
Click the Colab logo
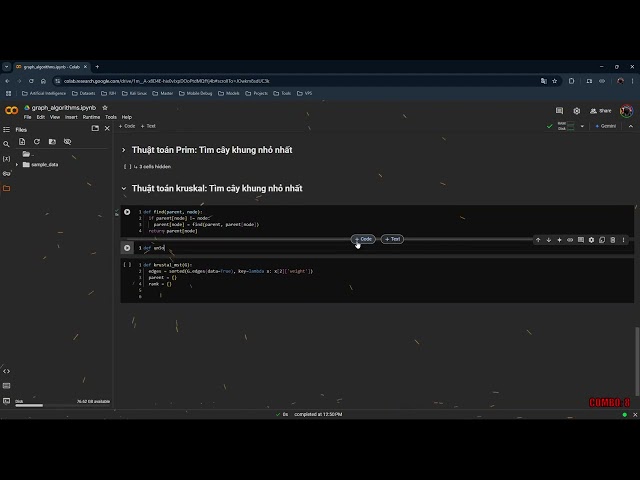coord(11,110)
